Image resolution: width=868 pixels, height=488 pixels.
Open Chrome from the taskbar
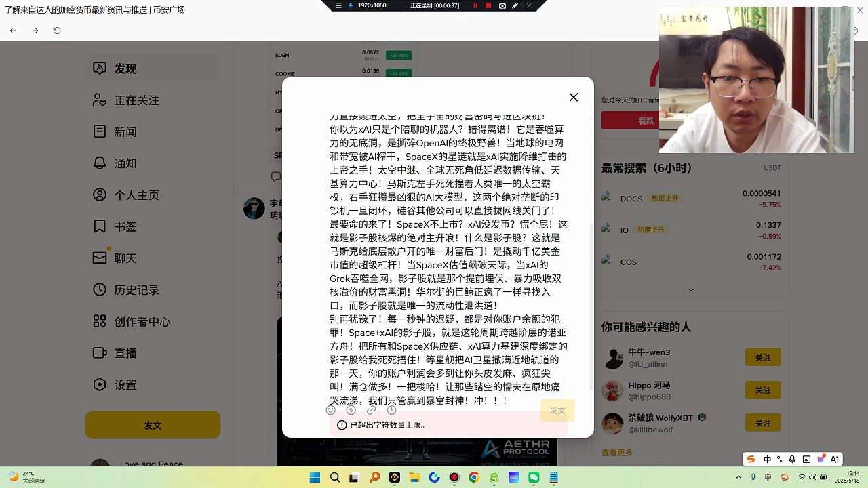474,478
